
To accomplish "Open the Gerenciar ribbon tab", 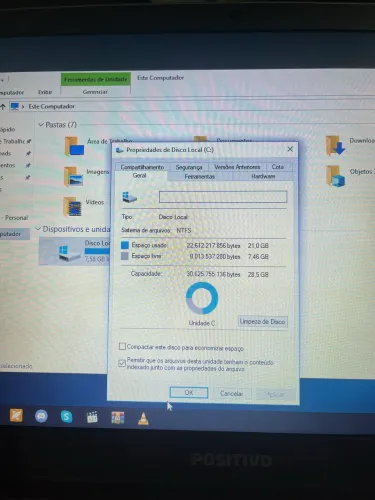I will 95,92.
